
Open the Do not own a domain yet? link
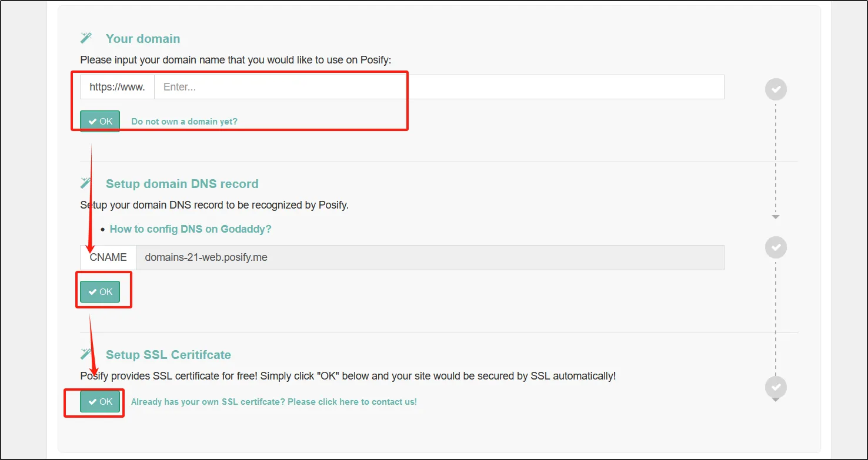[x=184, y=122]
